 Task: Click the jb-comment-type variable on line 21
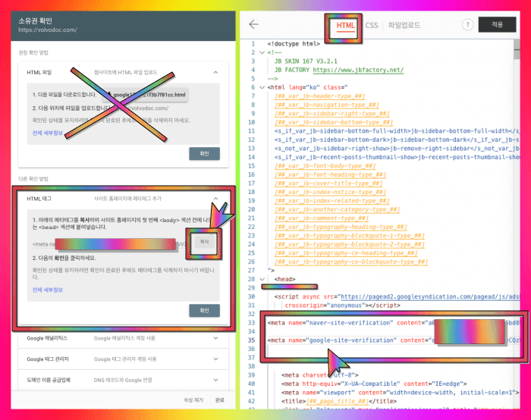(x=322, y=218)
